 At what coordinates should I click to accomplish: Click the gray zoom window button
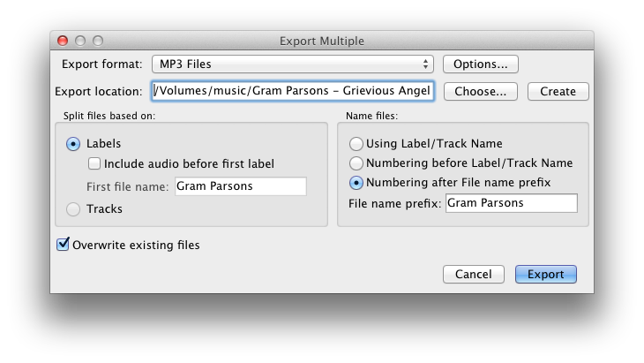point(98,41)
